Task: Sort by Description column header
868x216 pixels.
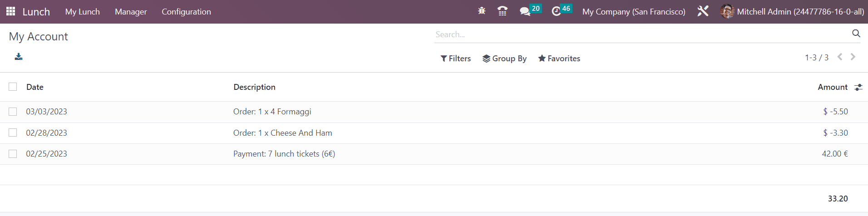Action: pos(254,87)
